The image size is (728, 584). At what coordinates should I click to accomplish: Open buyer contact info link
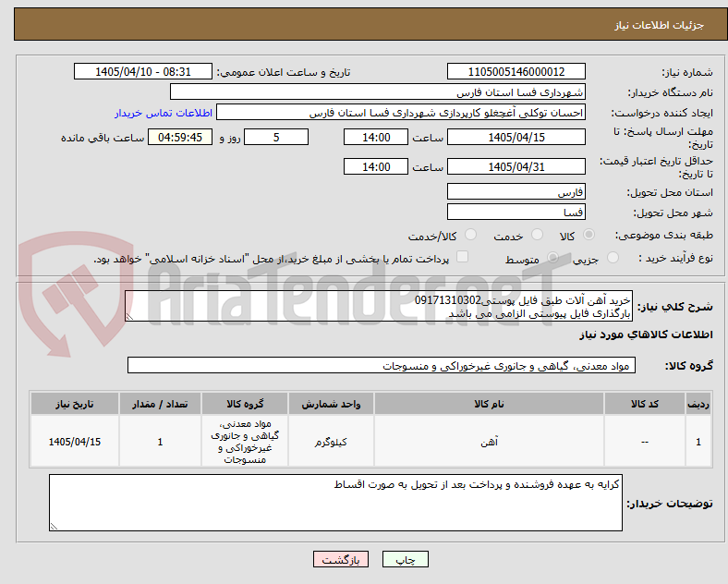[164, 113]
